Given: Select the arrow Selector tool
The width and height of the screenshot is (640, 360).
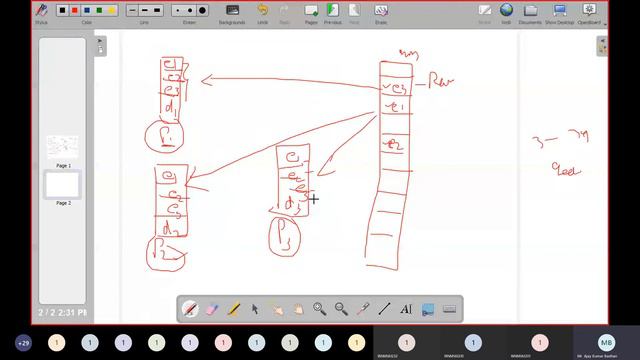Looking at the screenshot, I should click(x=255, y=309).
